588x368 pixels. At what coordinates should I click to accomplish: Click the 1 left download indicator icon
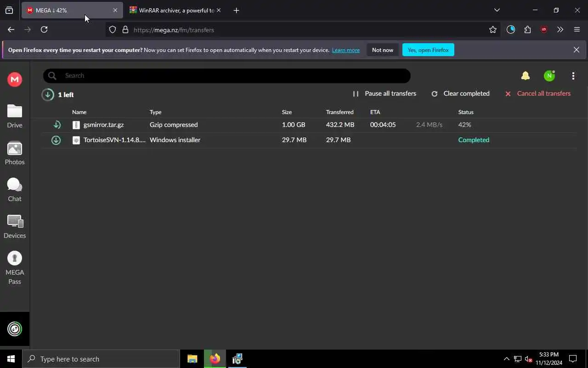[x=47, y=94]
